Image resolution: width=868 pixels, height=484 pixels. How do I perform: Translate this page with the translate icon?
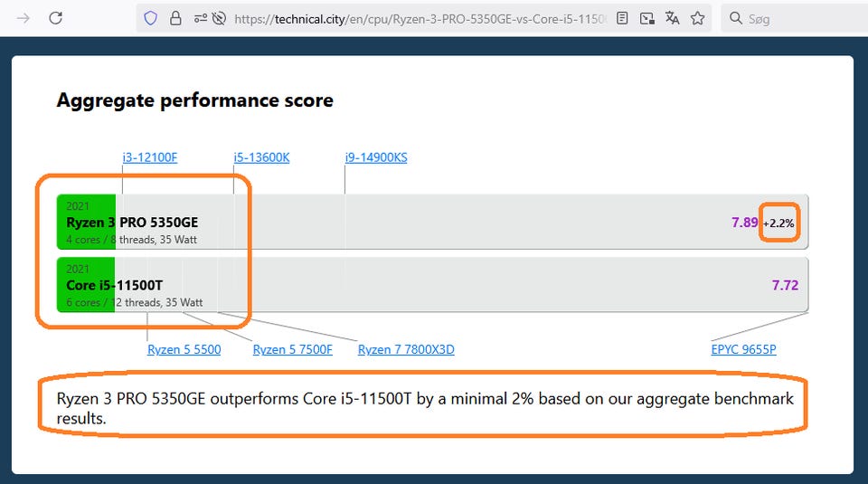672,18
